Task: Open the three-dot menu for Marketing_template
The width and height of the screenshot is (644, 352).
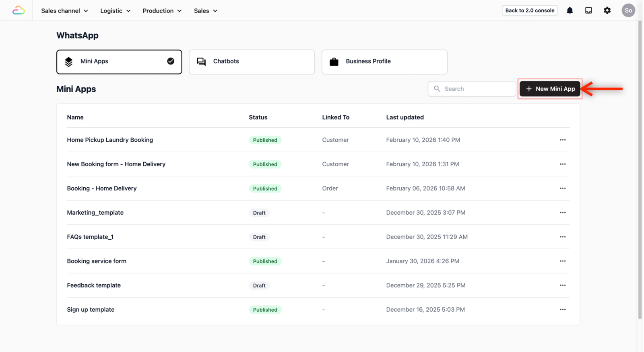Action: pyautogui.click(x=563, y=213)
